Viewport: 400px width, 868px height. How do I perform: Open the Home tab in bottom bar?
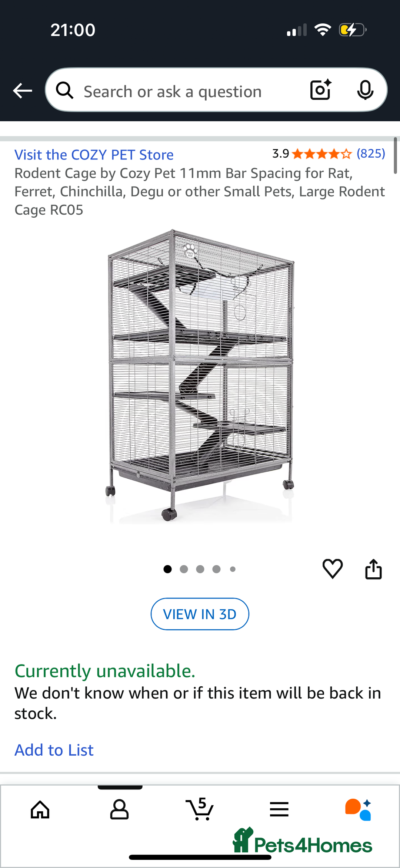coord(40,809)
